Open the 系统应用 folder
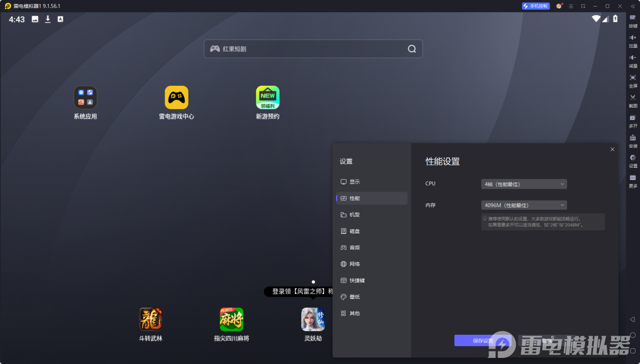 (x=85, y=103)
